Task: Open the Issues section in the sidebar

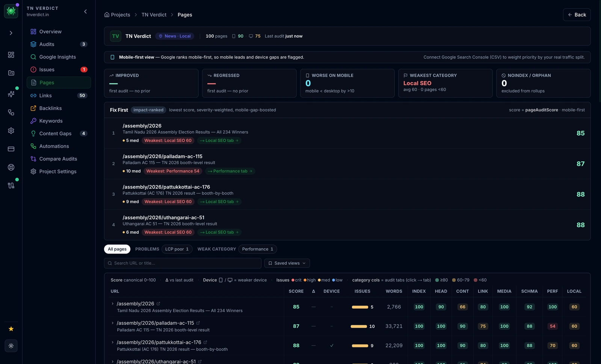Action: (x=59, y=69)
